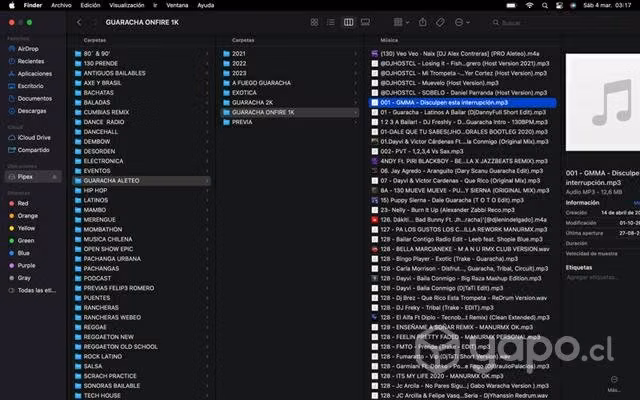
Task: Open Spotlight search in the menu bar
Action: coord(545,5)
